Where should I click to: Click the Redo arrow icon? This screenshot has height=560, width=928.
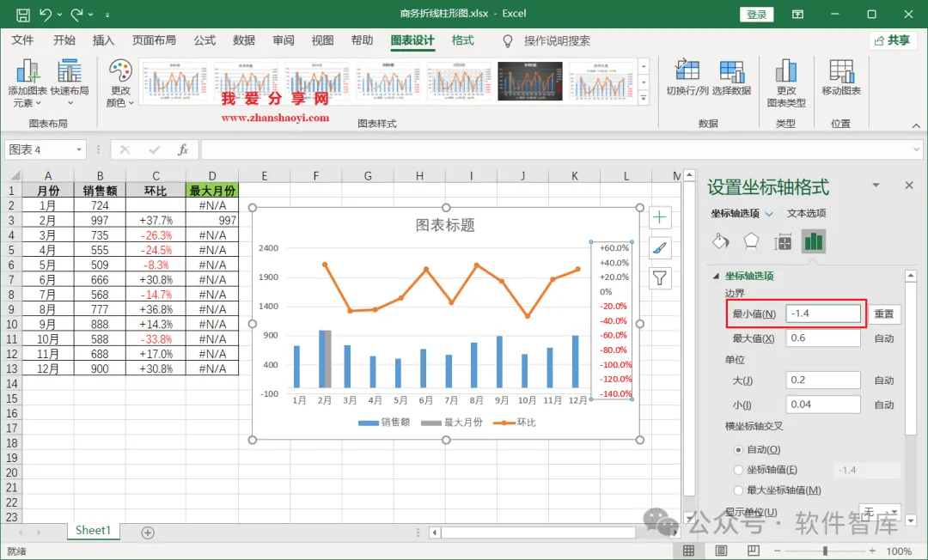point(76,15)
